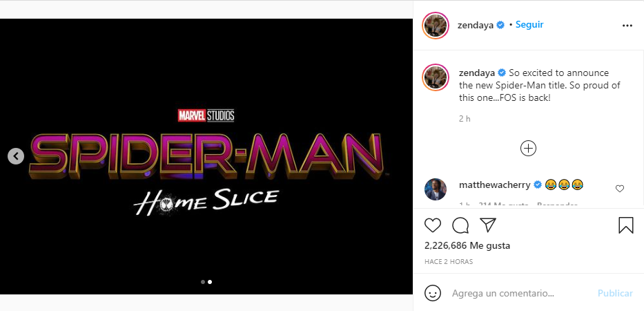Share post using the paper plane icon
644x311 pixels.
488,225
